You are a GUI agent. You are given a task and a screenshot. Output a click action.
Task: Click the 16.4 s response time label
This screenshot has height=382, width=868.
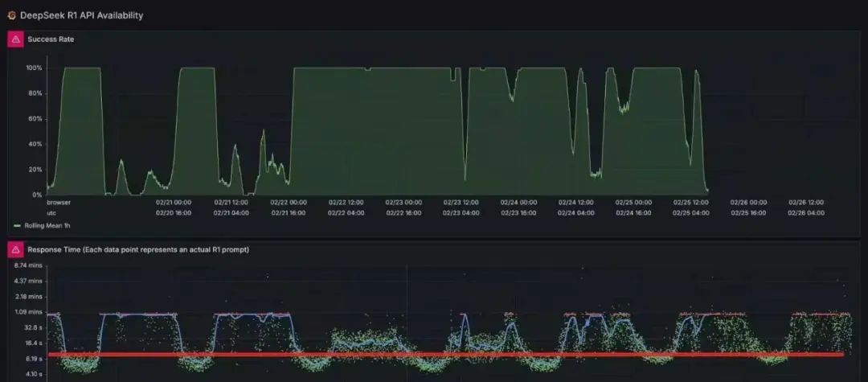click(32, 343)
